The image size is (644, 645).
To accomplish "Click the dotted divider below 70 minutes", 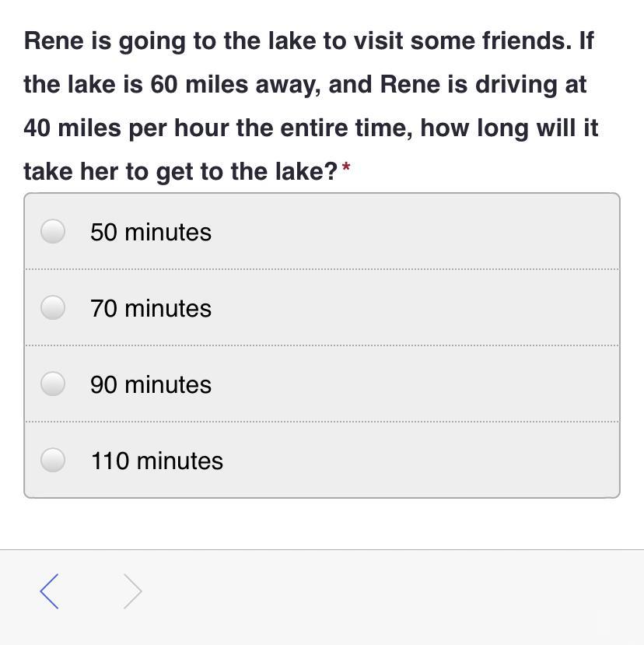I will coord(322,345).
